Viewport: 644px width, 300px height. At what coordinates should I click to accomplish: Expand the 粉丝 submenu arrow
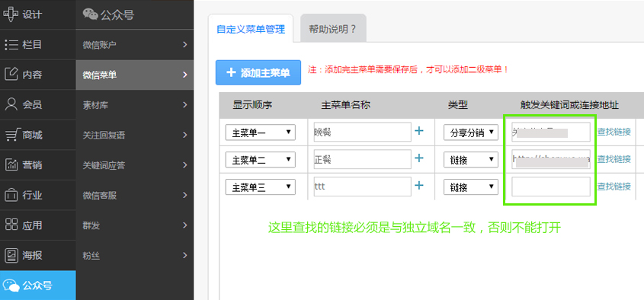click(185, 255)
